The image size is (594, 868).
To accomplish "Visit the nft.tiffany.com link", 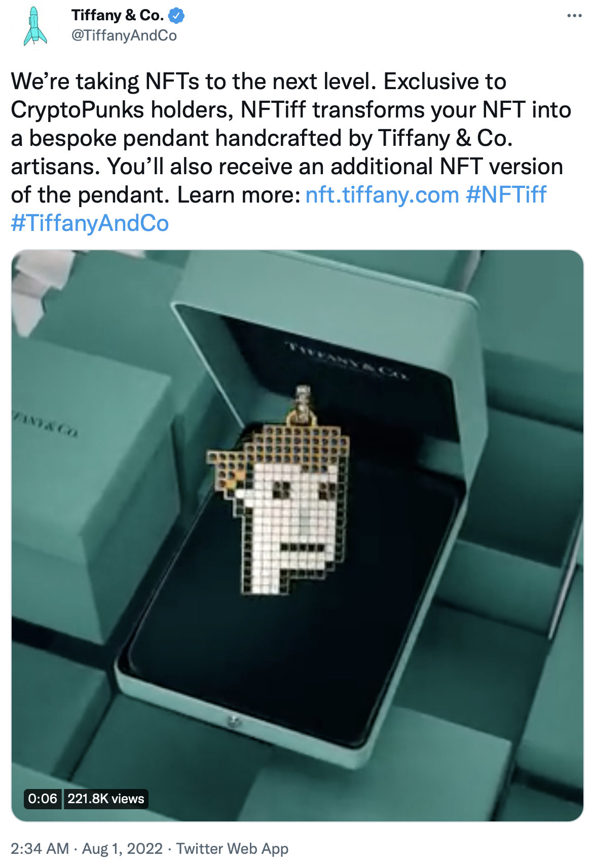I will tap(382, 195).
